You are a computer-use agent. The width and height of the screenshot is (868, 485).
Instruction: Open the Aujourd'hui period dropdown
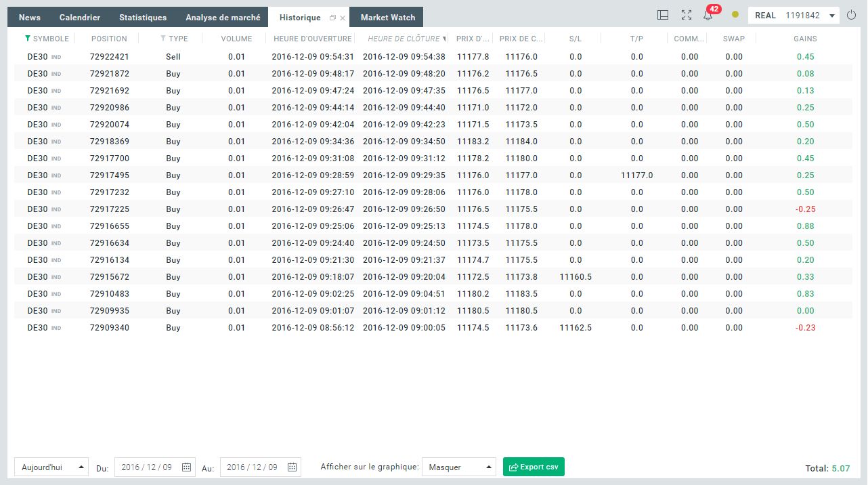[51, 467]
